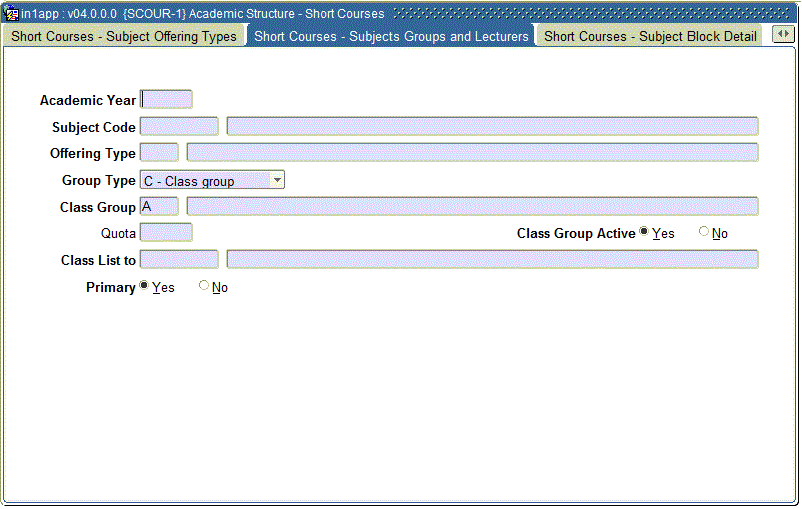
Task: Select Yes for Primary
Action: click(144, 285)
